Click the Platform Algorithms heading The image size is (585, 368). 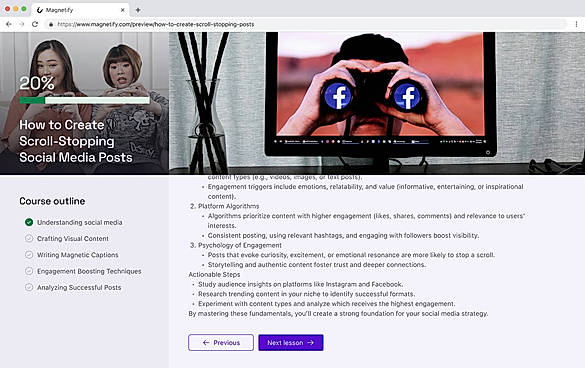[228, 206]
